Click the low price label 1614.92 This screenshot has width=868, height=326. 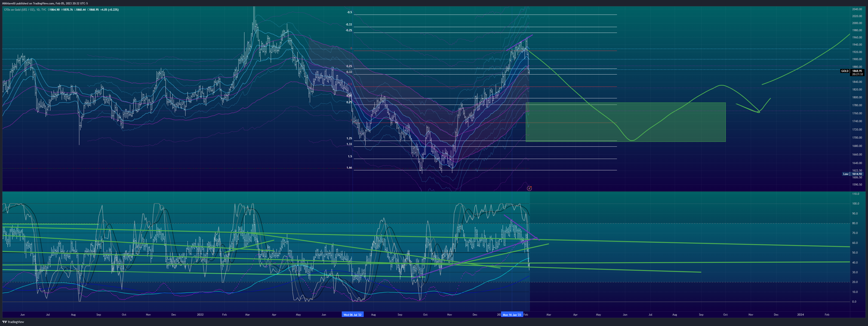[x=857, y=174]
